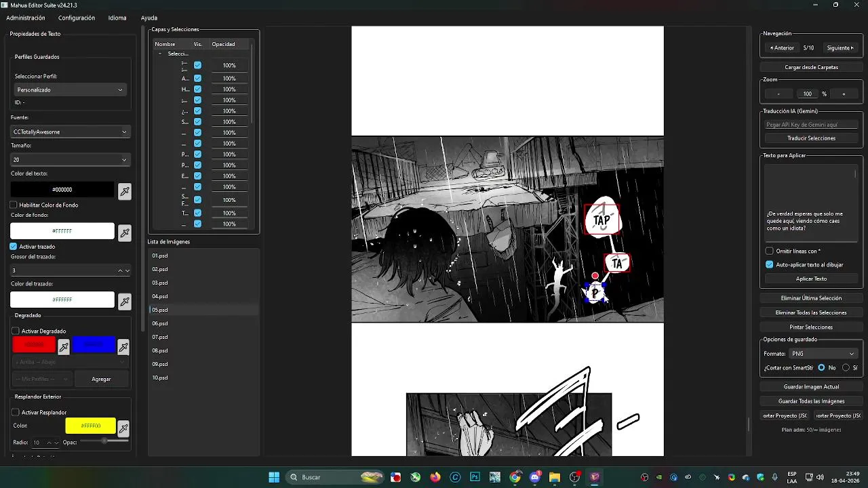
Task: Enable Habilitar Color de Fondo checkbox
Action: click(x=14, y=205)
